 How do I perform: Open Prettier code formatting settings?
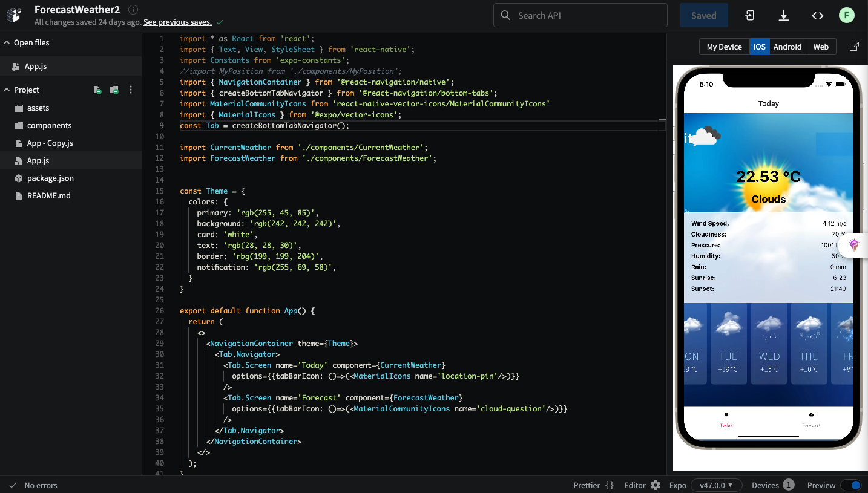[x=592, y=485]
